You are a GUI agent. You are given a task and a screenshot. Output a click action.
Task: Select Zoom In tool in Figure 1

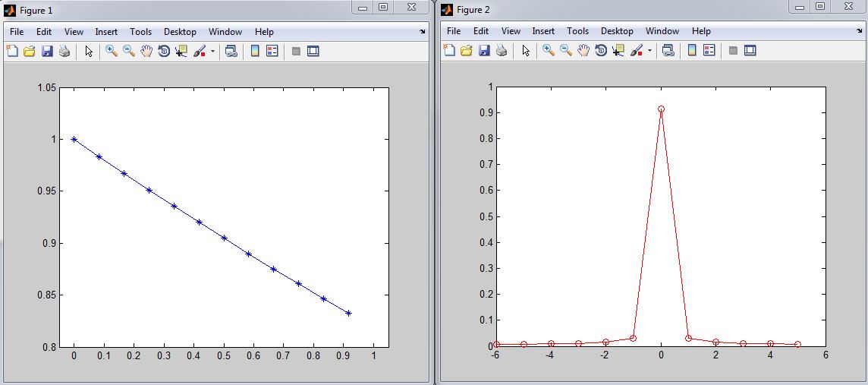112,51
